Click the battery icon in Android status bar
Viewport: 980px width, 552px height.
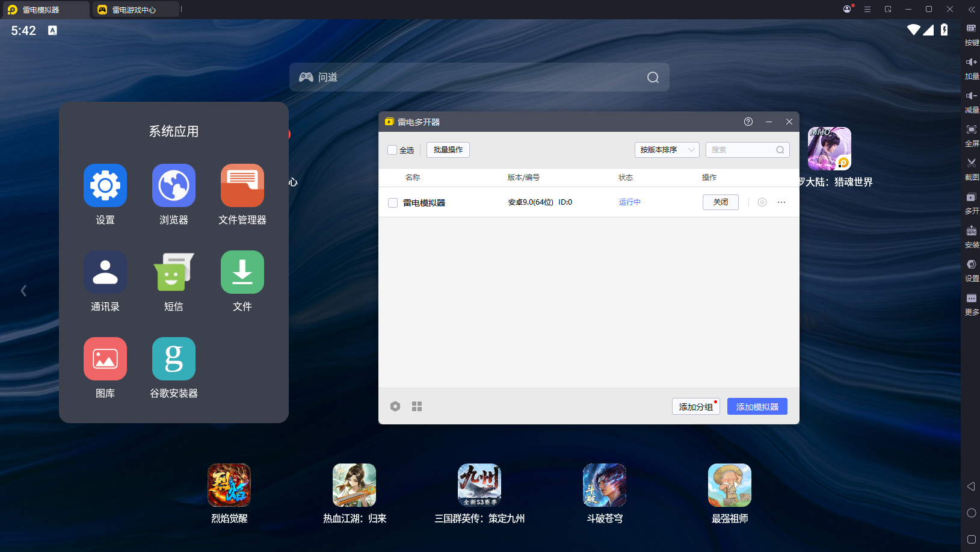pos(945,29)
